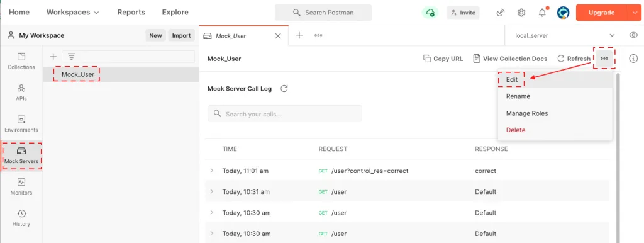Refresh the Mock Server Call Log
The height and width of the screenshot is (243, 644).
coord(284,88)
